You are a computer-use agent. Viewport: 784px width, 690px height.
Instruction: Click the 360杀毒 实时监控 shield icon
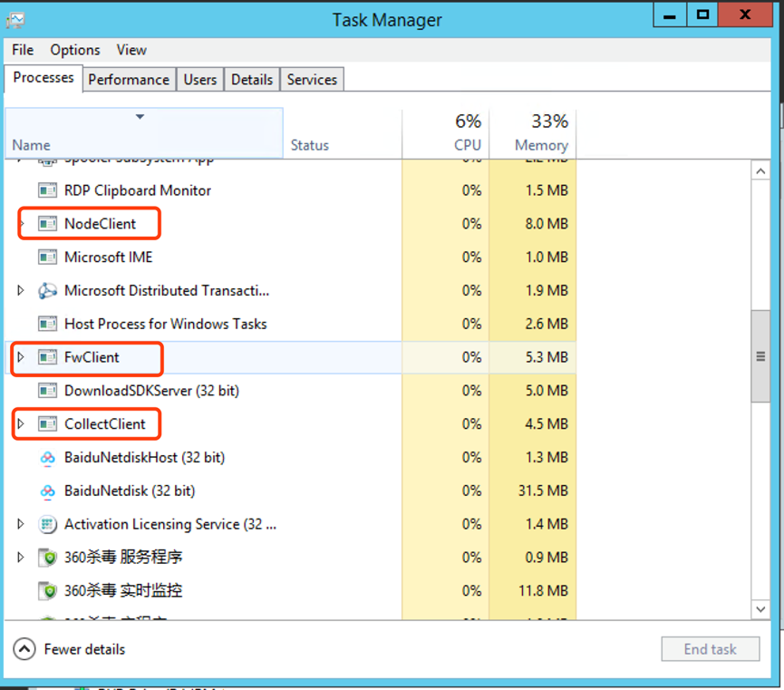click(48, 591)
